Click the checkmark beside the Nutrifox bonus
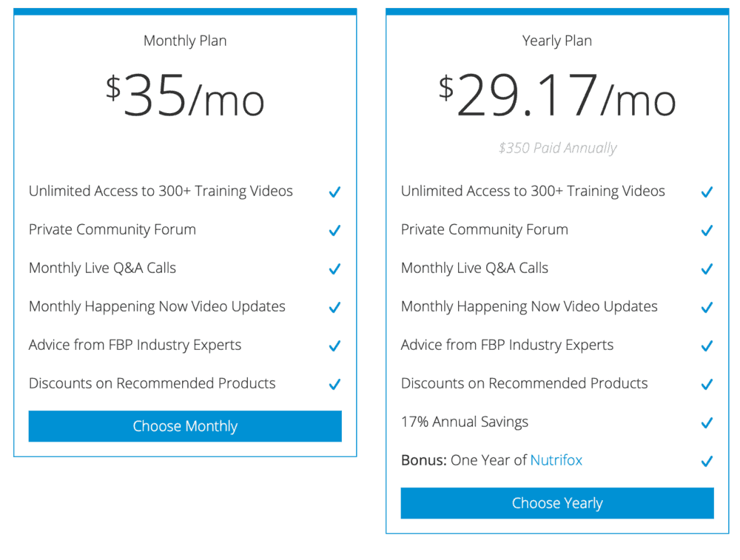This screenshot has height=560, width=740. coord(707,461)
